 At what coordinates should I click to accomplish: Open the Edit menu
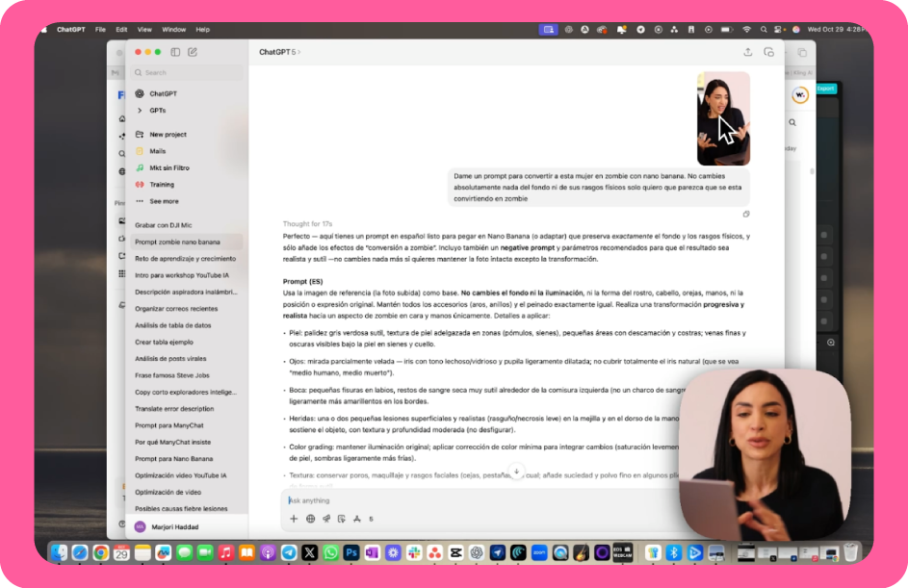121,30
